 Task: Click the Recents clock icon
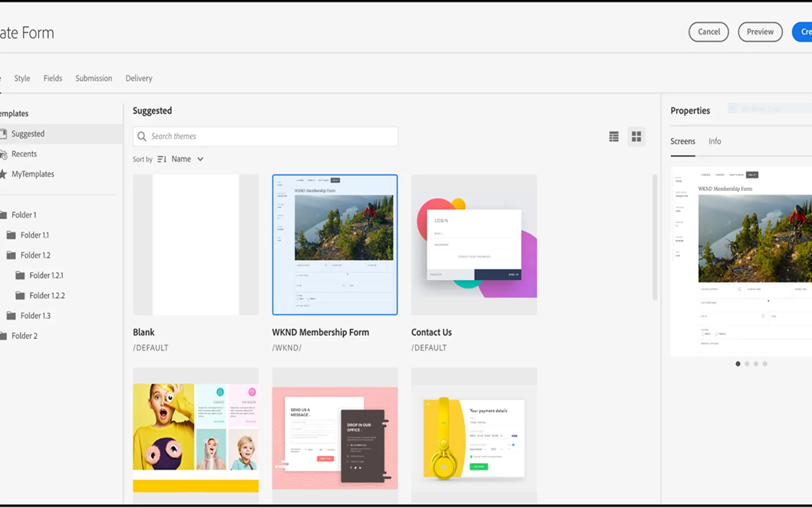[3, 154]
